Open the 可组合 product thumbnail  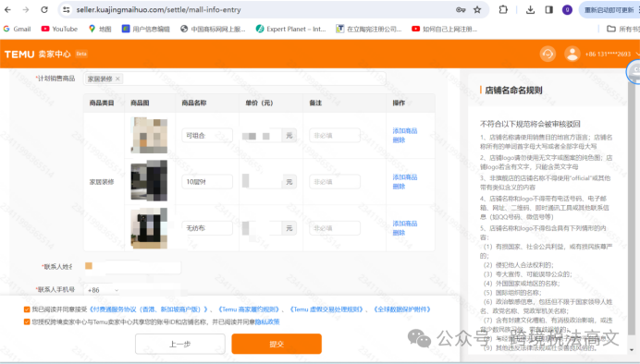[149, 135]
